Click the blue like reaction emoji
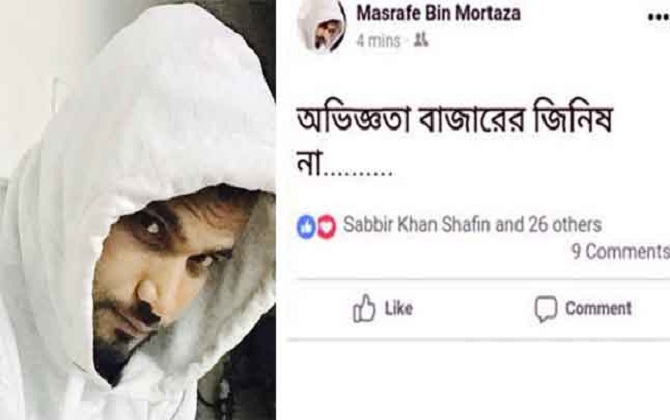This screenshot has width=670, height=420. click(306, 227)
